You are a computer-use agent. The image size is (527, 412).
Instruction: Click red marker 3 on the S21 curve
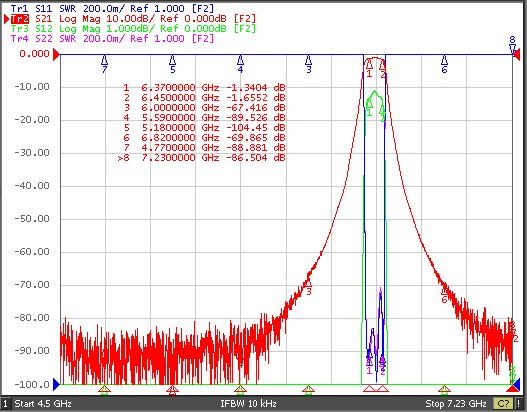tap(309, 287)
